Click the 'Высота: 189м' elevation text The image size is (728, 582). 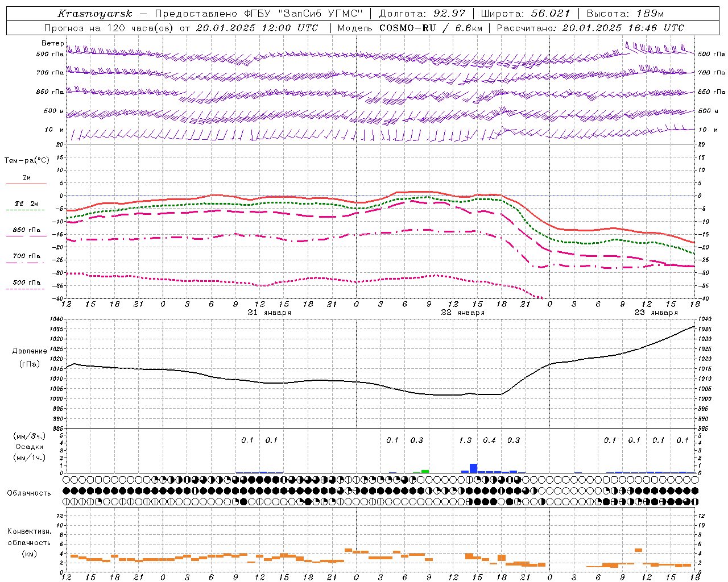coord(624,14)
